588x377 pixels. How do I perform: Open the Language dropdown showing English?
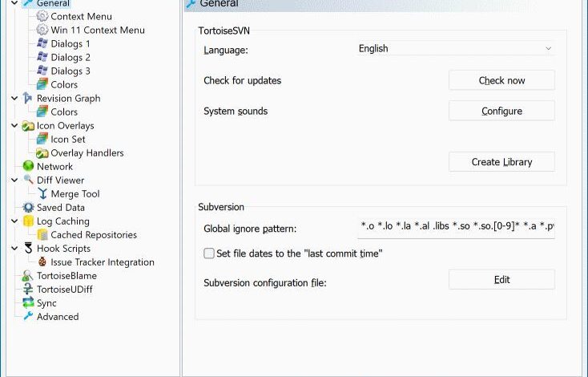[456, 48]
